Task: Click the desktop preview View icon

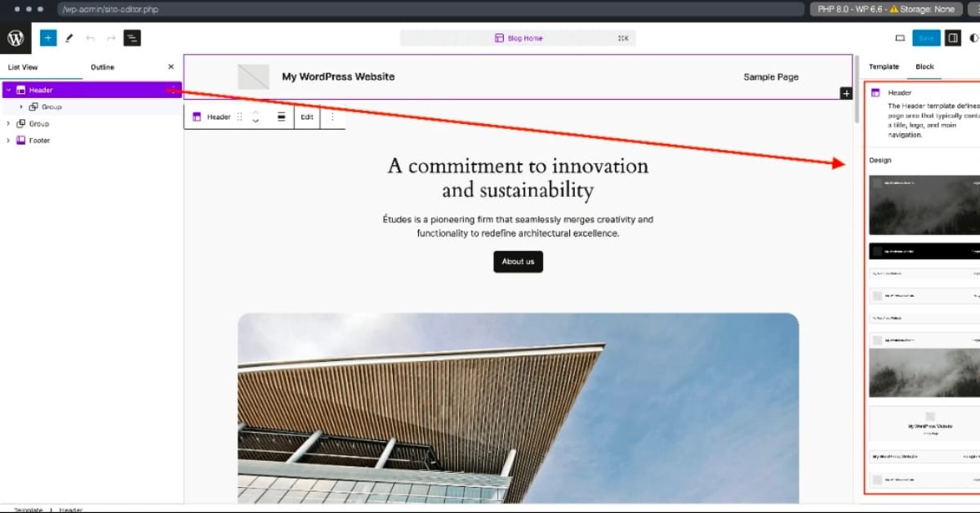Action: pos(900,38)
